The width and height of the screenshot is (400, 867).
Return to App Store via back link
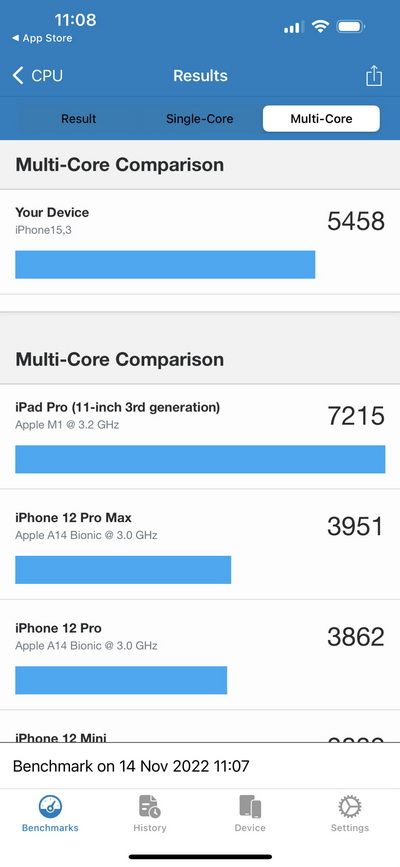(x=42, y=39)
